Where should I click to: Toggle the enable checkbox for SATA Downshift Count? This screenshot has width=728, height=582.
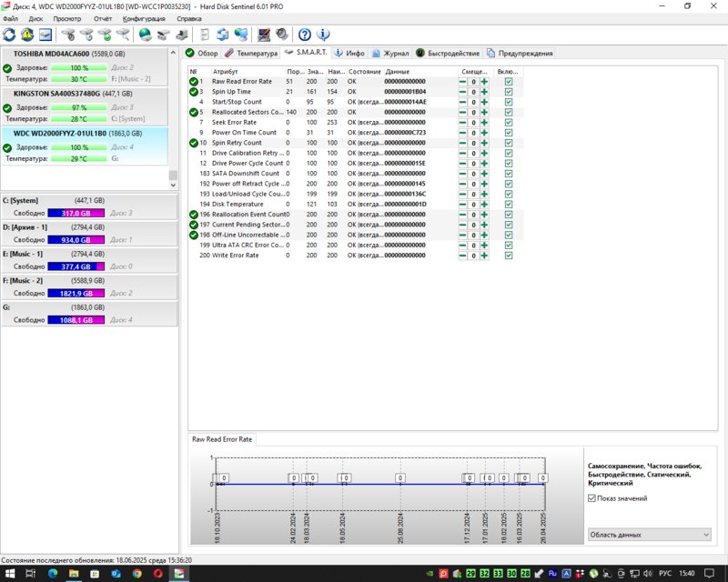(509, 174)
